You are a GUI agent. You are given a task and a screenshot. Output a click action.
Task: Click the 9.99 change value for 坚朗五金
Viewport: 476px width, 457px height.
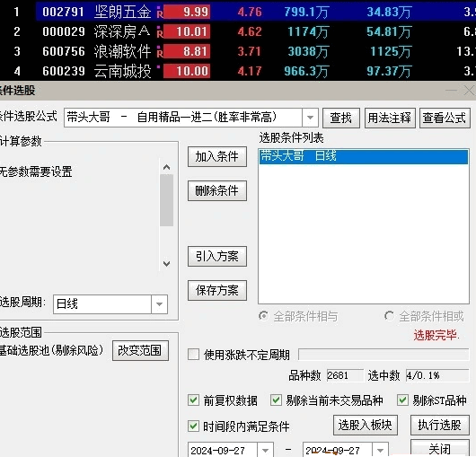click(x=187, y=12)
